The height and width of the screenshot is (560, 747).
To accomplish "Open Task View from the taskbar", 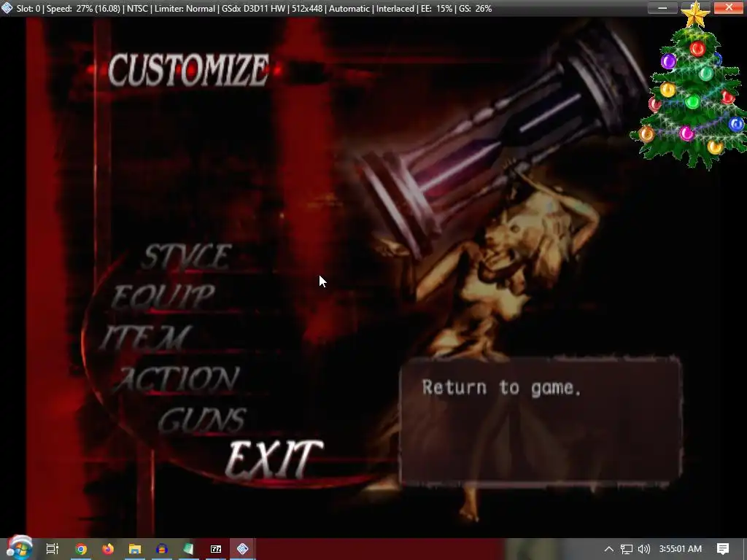I will [x=53, y=549].
